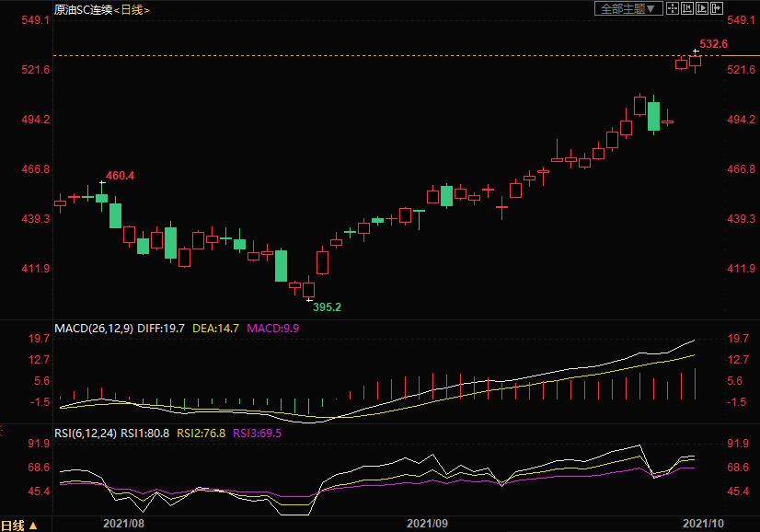Click the 460.4 local high label

click(121, 175)
